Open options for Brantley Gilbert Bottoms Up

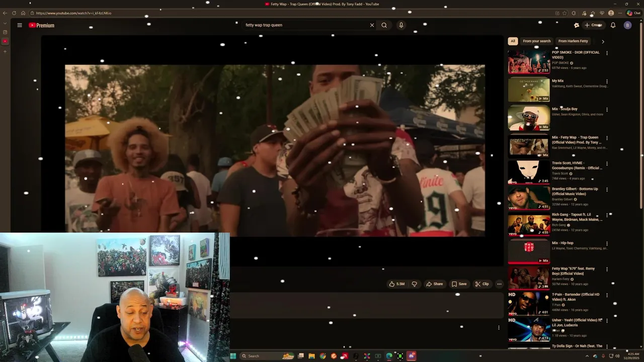tap(607, 190)
